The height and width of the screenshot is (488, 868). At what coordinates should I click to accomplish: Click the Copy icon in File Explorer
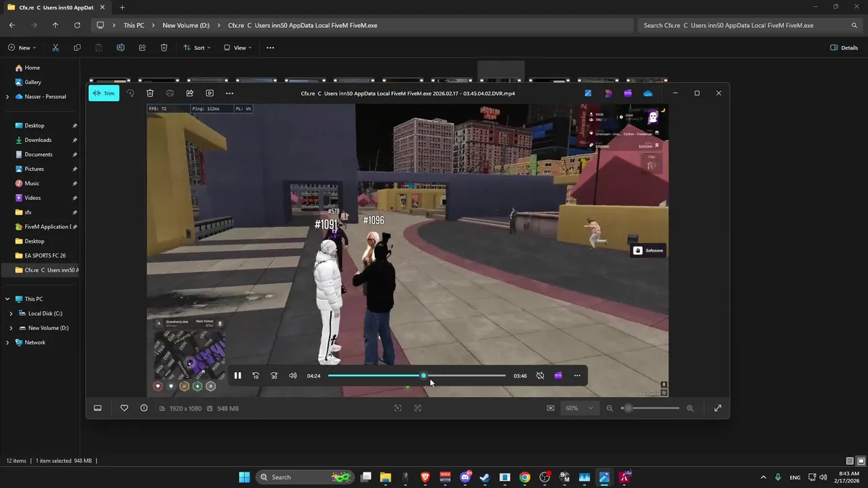77,47
